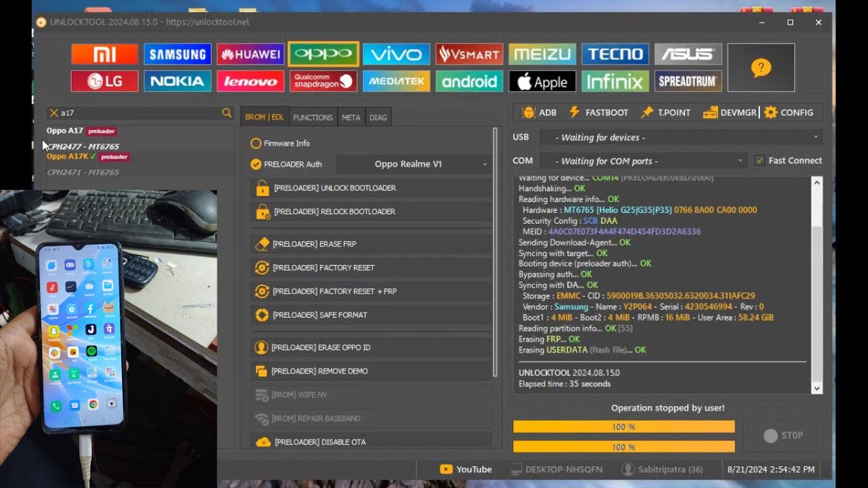Choose the MediaTek brand logo

point(397,81)
